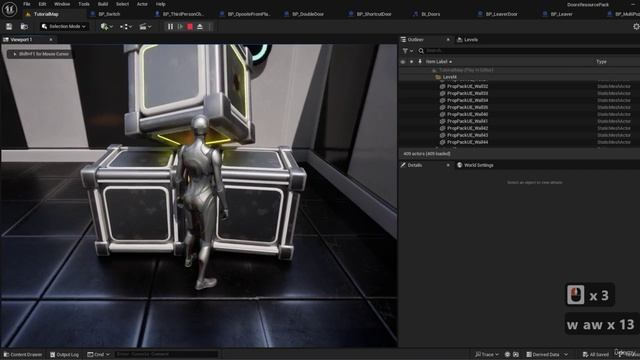Open the Cmd console type dropdown

point(98,354)
